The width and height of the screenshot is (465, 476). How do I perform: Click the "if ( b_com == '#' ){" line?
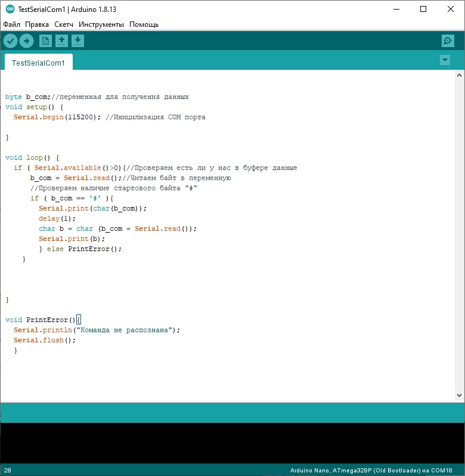[x=72, y=198]
